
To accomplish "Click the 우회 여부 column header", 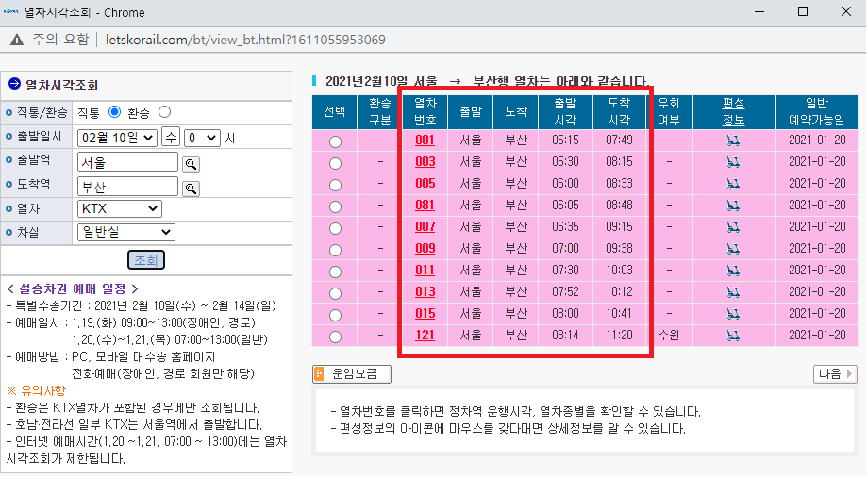I will click(x=669, y=111).
